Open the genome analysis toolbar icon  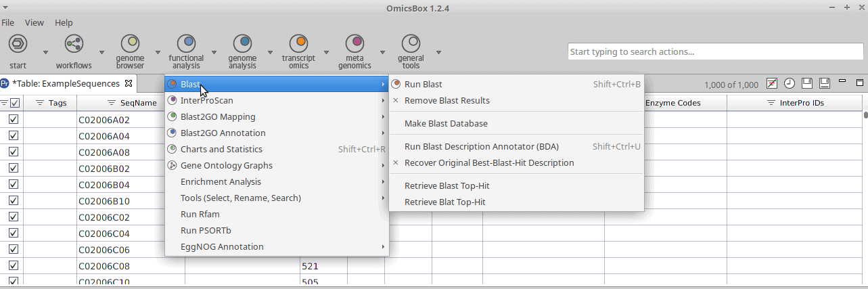click(242, 44)
